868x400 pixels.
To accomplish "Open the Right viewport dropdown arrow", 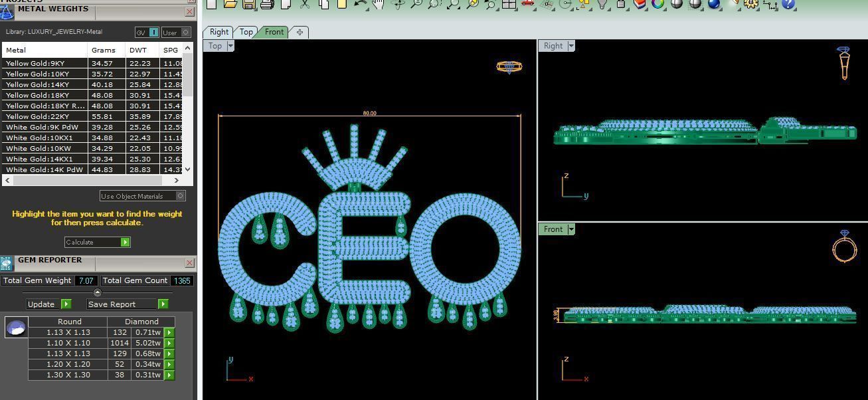I will tap(570, 46).
